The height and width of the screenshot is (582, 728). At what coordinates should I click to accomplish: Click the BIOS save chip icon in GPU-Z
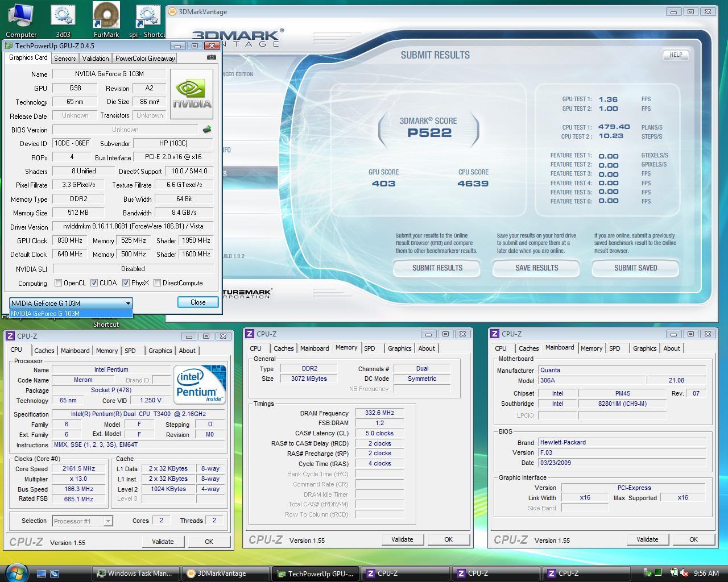[207, 130]
